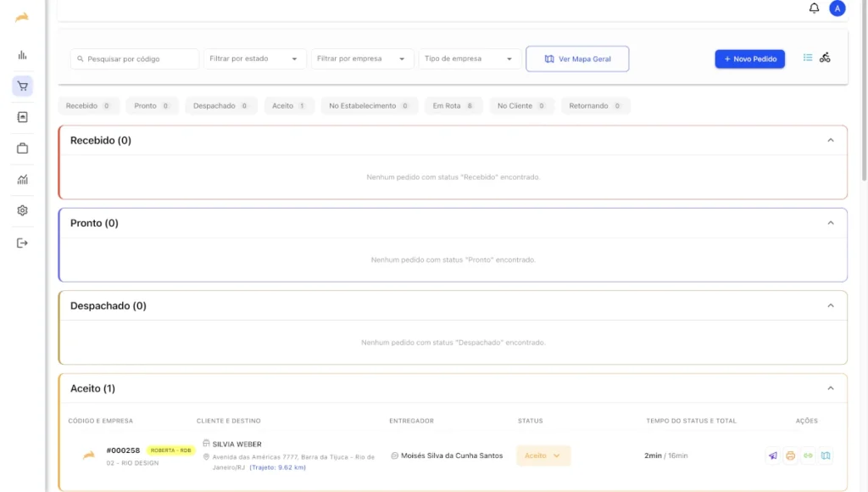This screenshot has height=492, width=868.
Task: Click the company logo of order #000258
Action: click(88, 456)
